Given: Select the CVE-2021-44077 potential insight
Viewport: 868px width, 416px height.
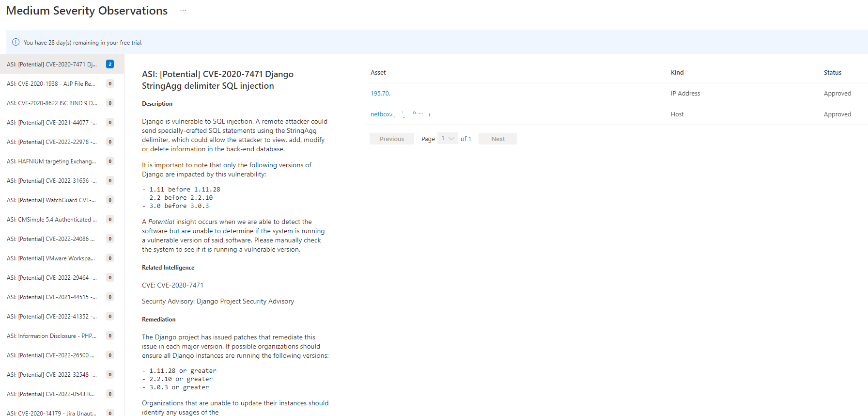Looking at the screenshot, I should point(51,123).
